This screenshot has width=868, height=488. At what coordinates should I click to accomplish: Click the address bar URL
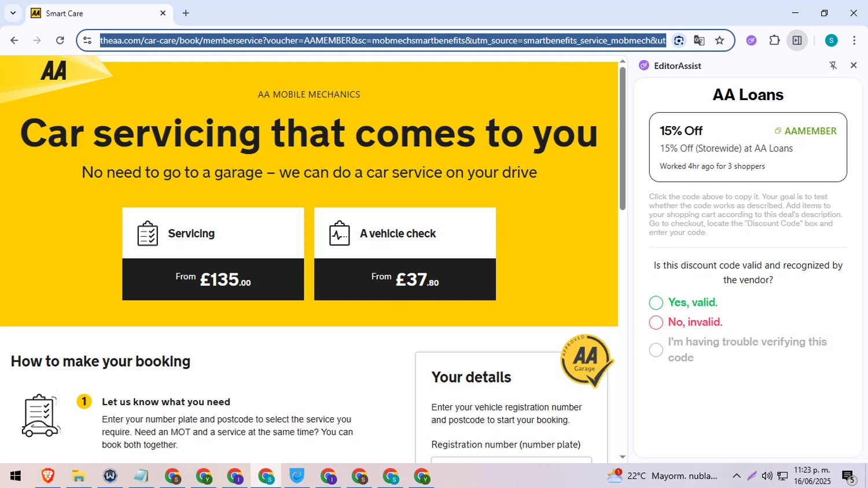point(382,40)
